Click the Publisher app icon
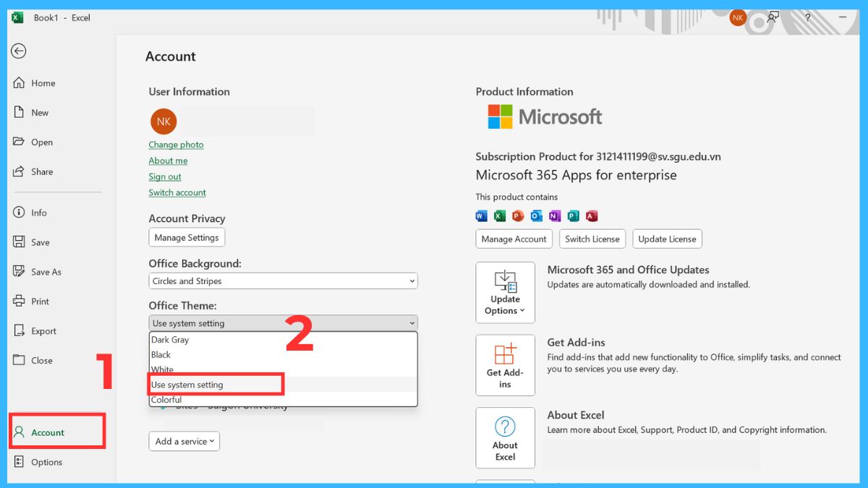This screenshot has width=868, height=488. (x=574, y=215)
